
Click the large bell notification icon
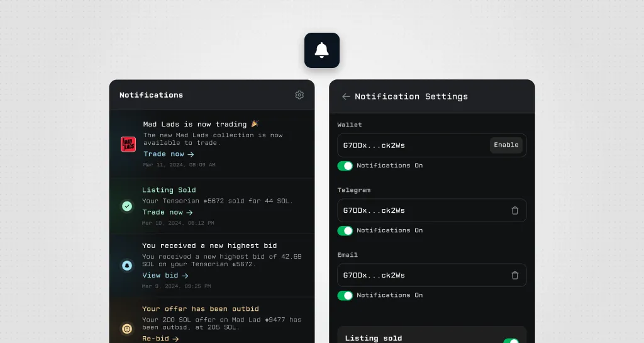(321, 50)
